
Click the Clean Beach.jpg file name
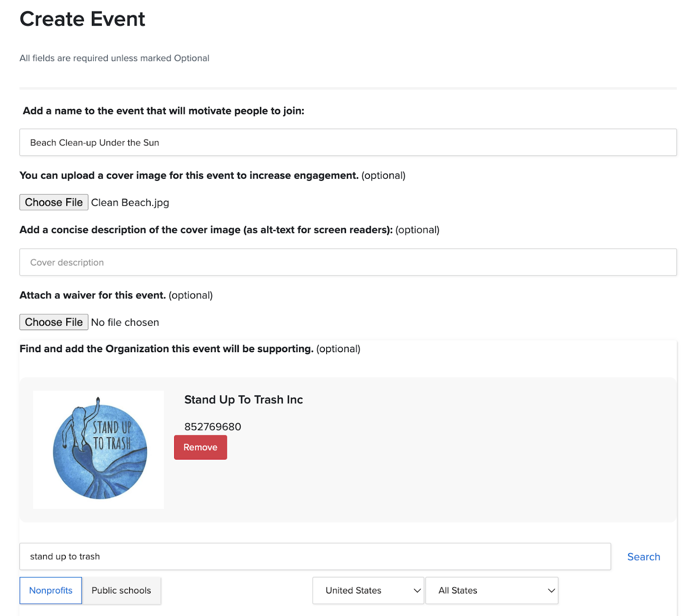click(x=130, y=203)
